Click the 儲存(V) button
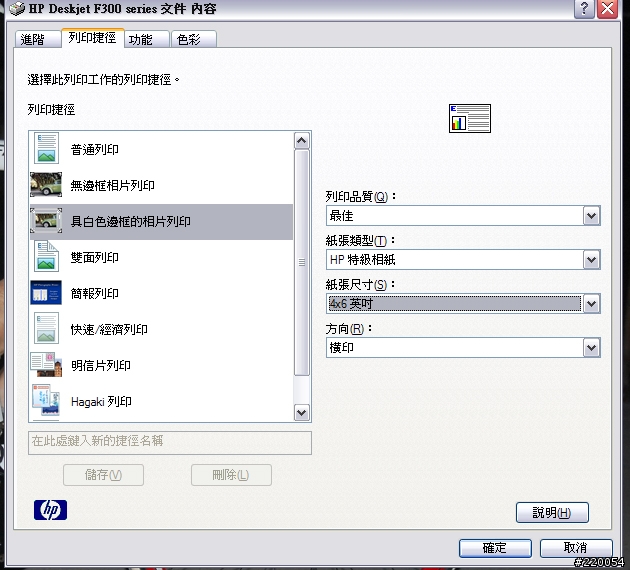The width and height of the screenshot is (630, 570). 103,475
